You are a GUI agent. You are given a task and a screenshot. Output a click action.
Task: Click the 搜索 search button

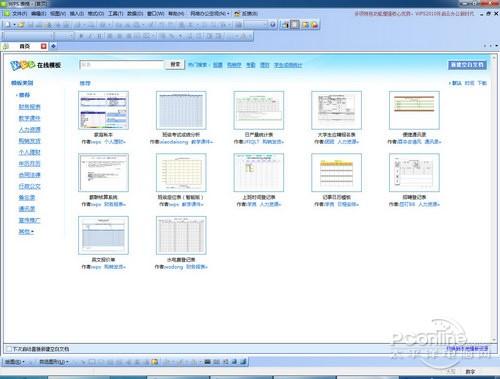(x=175, y=64)
